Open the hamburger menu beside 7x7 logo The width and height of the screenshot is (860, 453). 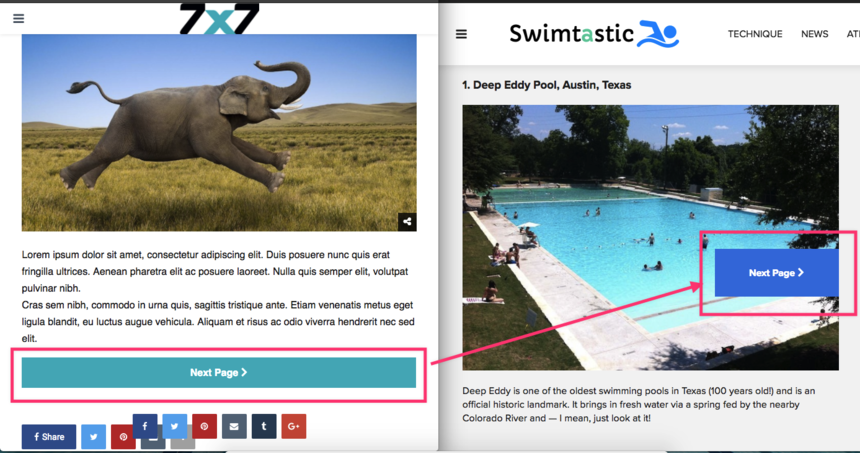[19, 19]
